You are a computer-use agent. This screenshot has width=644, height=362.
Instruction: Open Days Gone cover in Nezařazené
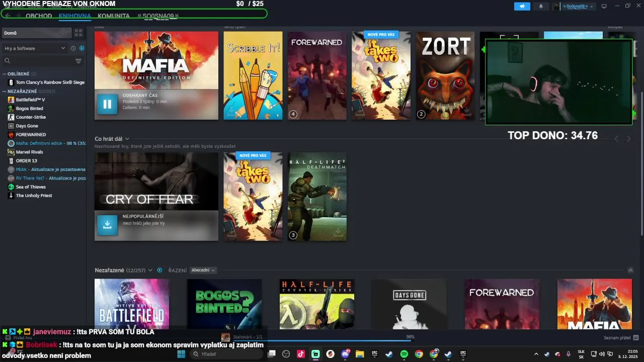point(409,304)
